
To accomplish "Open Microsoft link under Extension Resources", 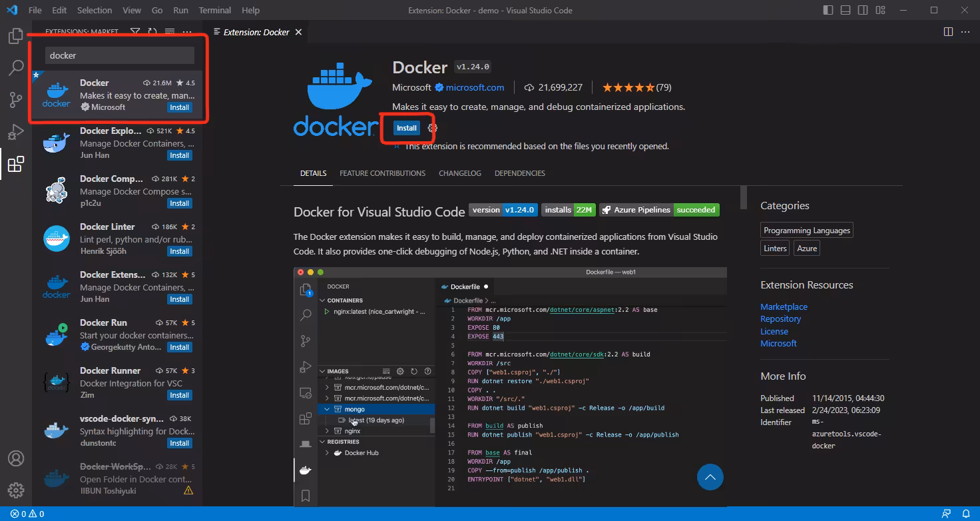I will (x=778, y=343).
